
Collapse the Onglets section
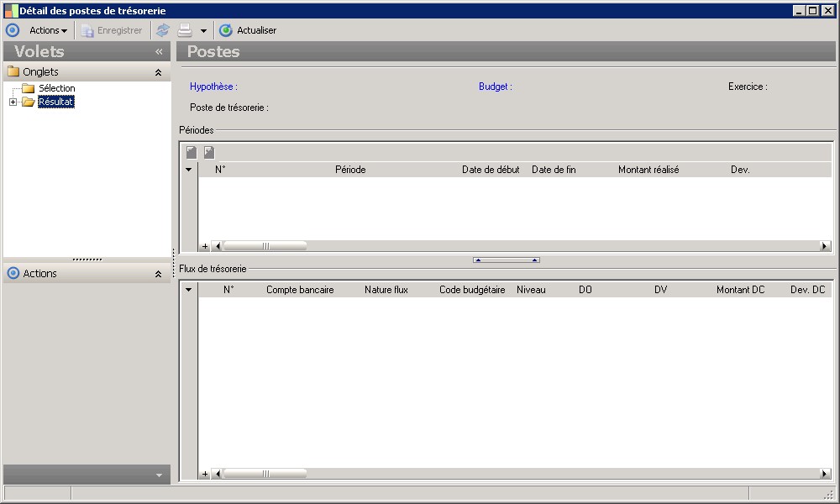click(158, 72)
